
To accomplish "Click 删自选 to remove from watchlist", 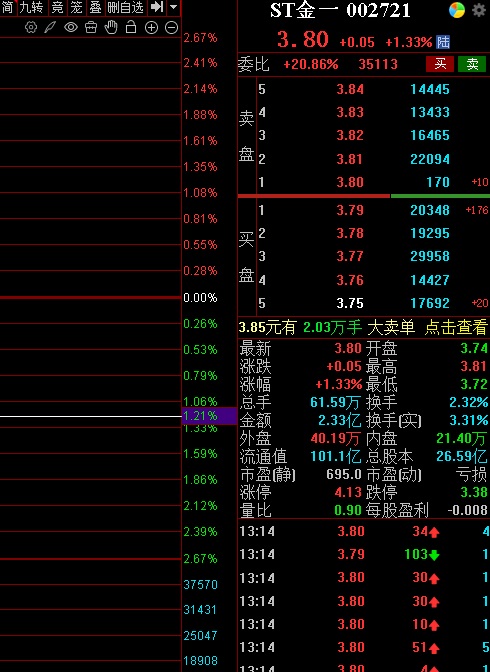I will tap(125, 7).
